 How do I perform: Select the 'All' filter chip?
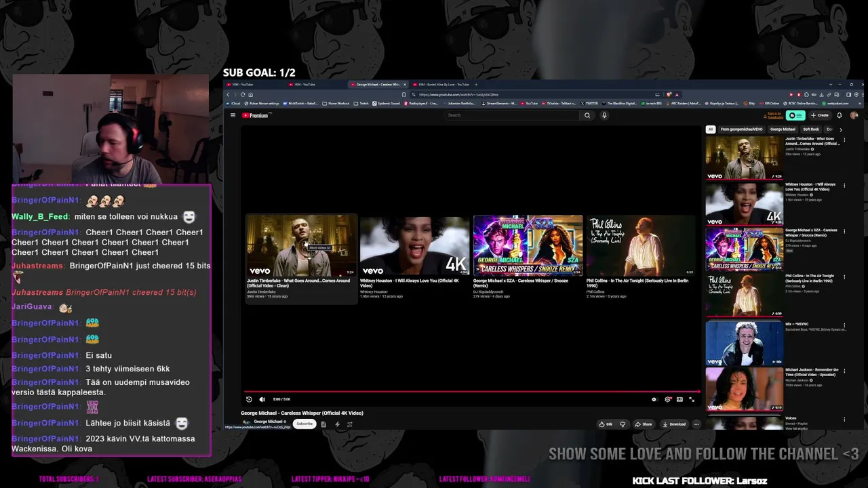point(711,129)
